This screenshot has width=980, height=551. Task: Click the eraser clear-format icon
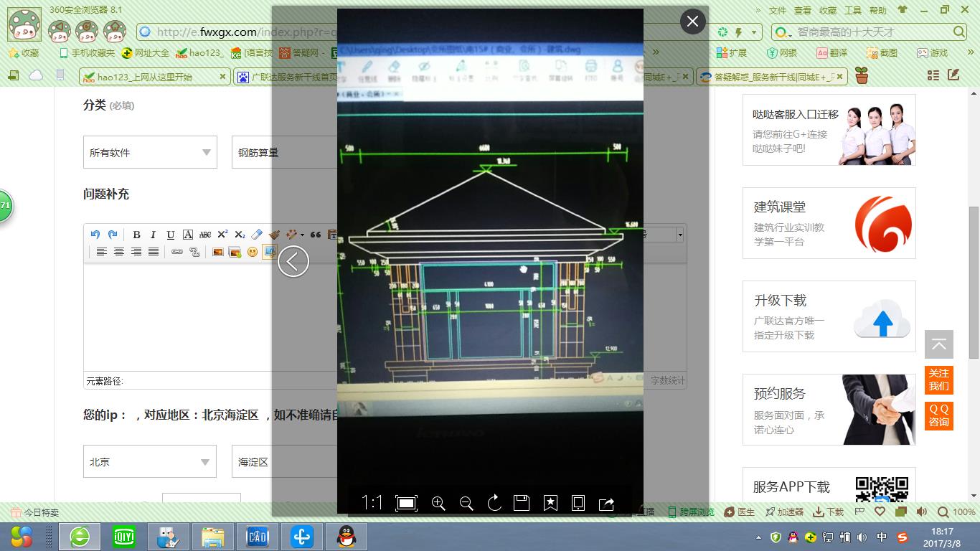[258, 235]
